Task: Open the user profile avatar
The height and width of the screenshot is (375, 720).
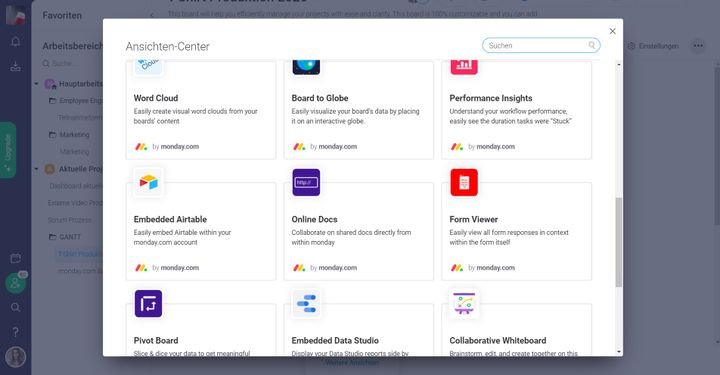Action: click(x=15, y=357)
